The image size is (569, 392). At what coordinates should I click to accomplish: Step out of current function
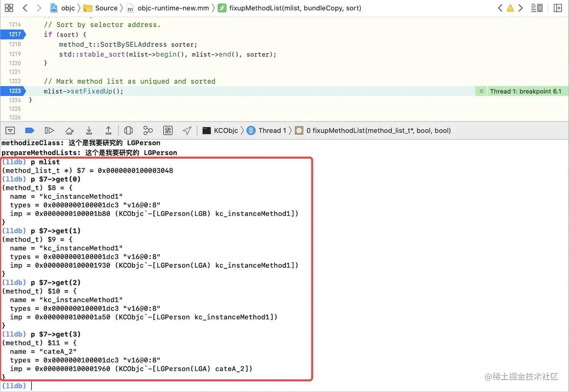108,131
